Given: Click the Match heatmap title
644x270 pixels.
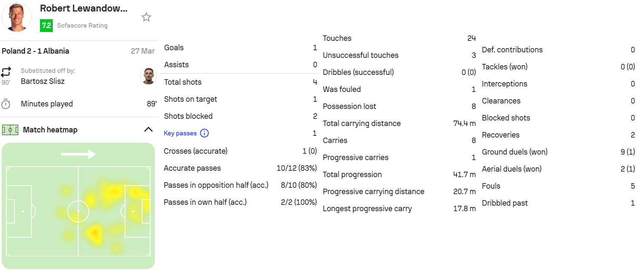Looking at the screenshot, I should (x=50, y=130).
